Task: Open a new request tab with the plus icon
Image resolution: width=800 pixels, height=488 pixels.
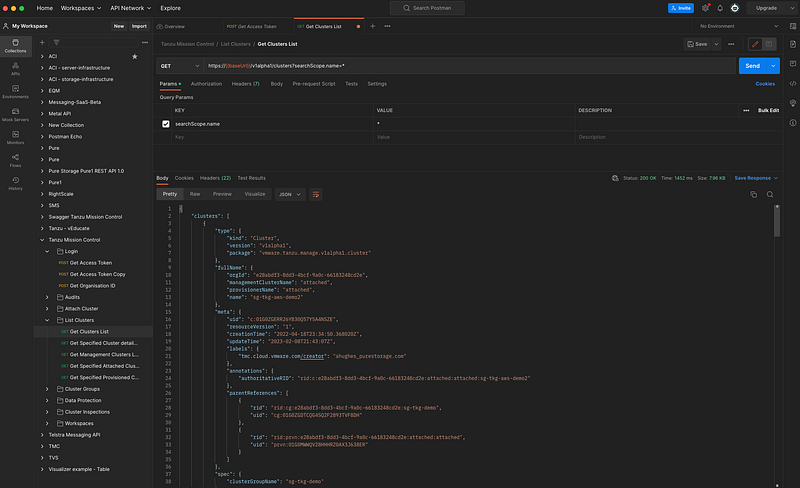Action: click(372, 26)
